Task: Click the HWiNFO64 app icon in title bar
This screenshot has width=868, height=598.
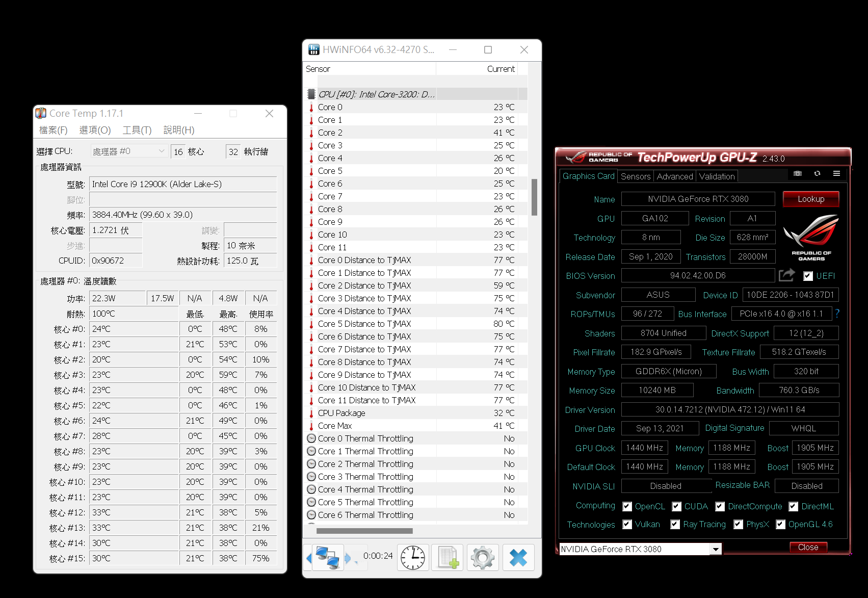Action: [x=314, y=49]
